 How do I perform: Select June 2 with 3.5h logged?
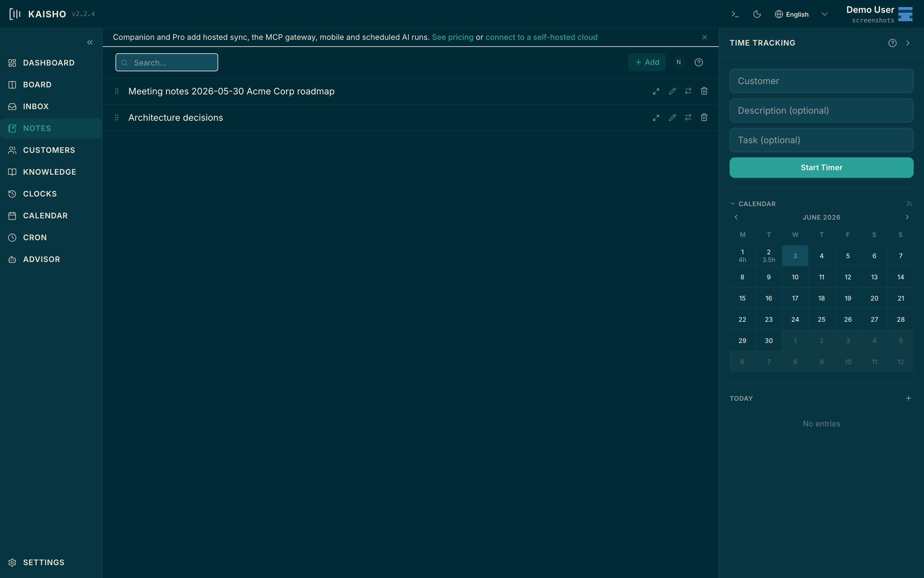click(x=769, y=256)
